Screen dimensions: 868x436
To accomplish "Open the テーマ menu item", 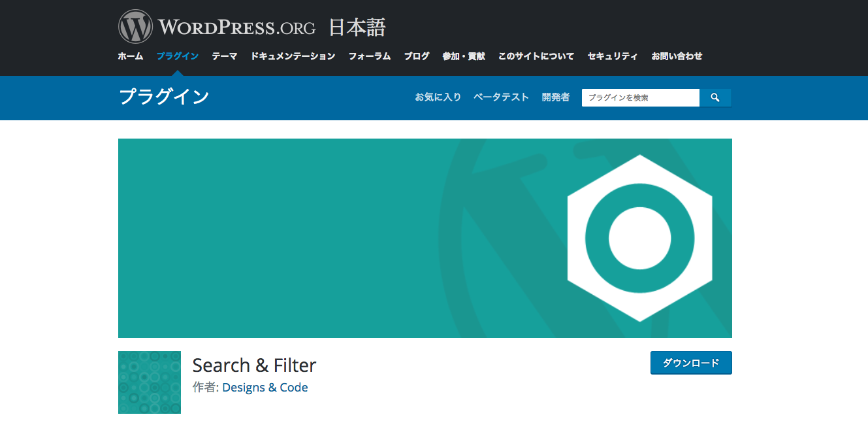I will 225,56.
